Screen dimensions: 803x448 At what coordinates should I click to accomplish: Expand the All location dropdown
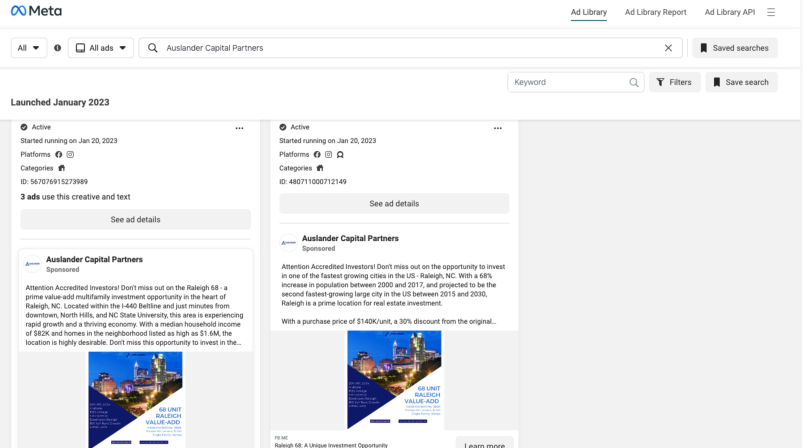(29, 48)
